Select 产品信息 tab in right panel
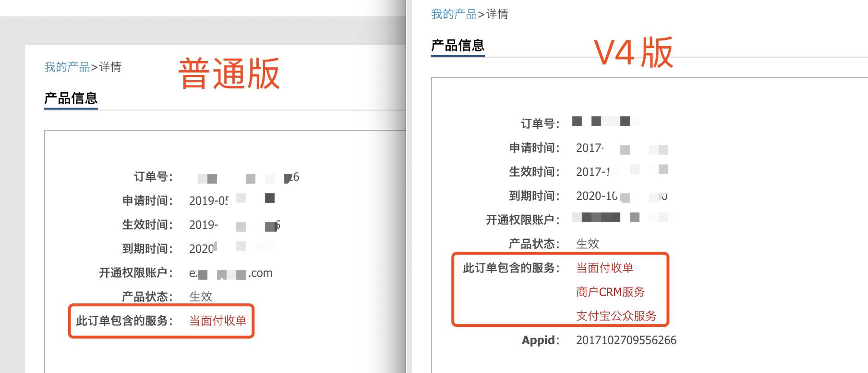This screenshot has width=868, height=373. [x=458, y=46]
